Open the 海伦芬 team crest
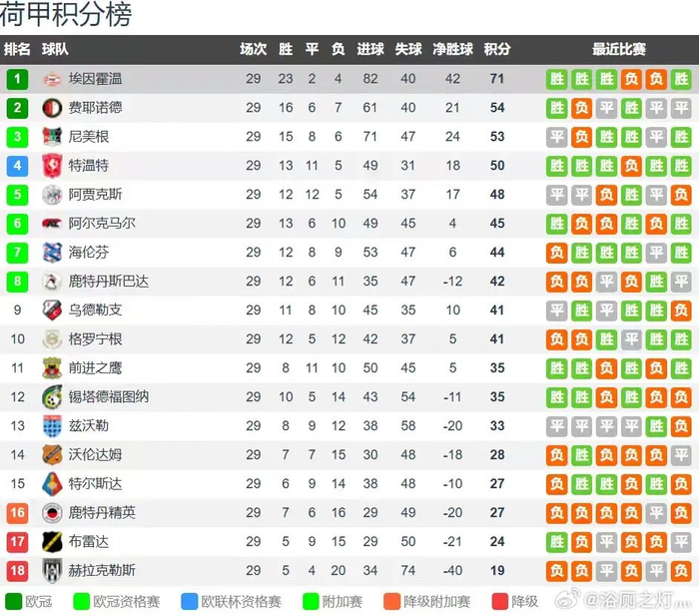The height and width of the screenshot is (616, 699). [52, 253]
